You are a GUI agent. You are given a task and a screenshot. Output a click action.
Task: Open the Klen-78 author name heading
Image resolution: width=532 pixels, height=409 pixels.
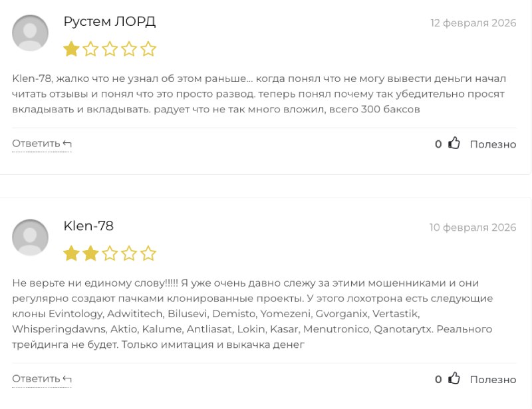point(88,226)
